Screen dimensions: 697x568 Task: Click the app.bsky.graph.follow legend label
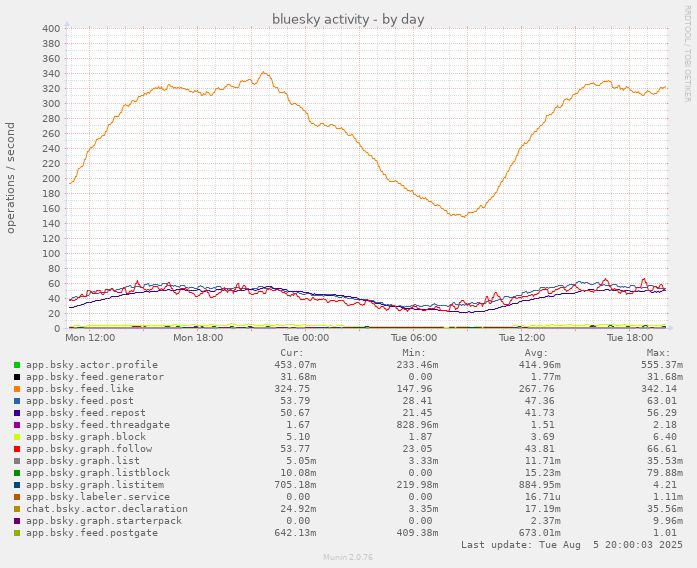[89, 449]
